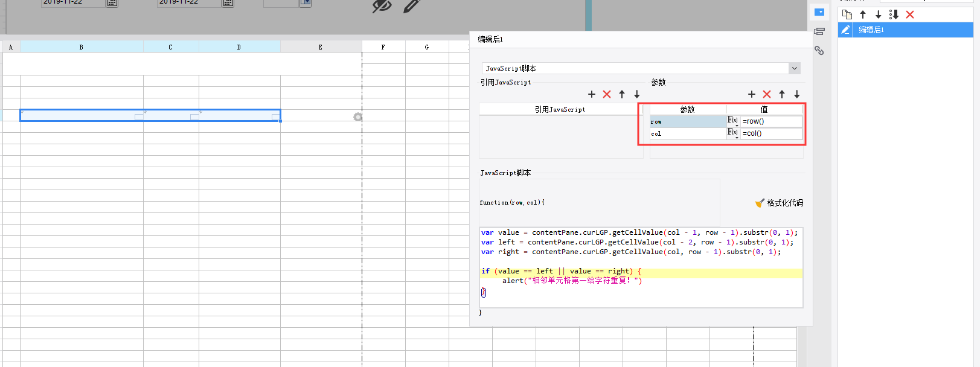Delete the selected parameter
Viewport: 980px width, 367px height.
pos(767,94)
